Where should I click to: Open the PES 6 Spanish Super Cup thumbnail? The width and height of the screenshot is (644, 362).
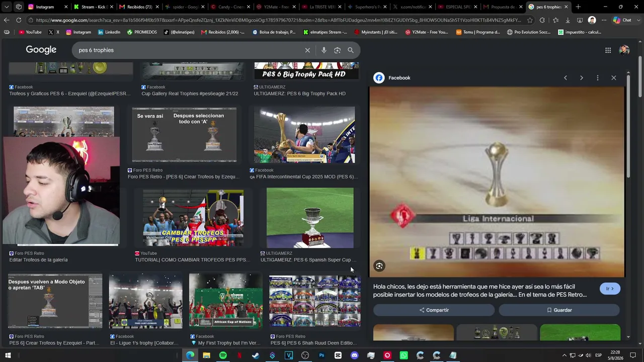[310, 218]
